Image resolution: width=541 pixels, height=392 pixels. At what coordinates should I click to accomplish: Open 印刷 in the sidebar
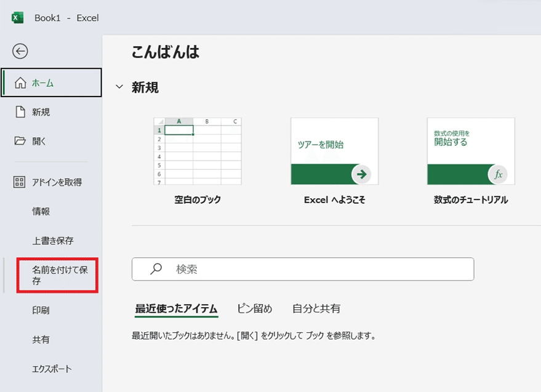(41, 310)
